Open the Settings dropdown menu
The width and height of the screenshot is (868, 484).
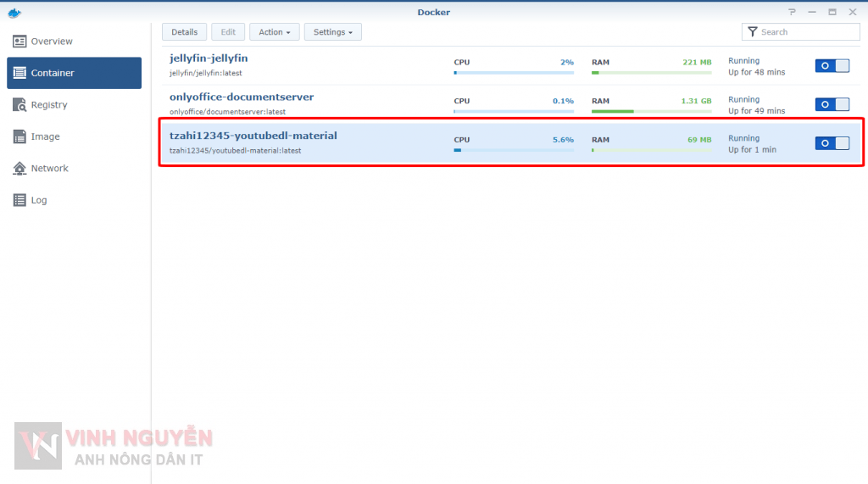pos(332,32)
